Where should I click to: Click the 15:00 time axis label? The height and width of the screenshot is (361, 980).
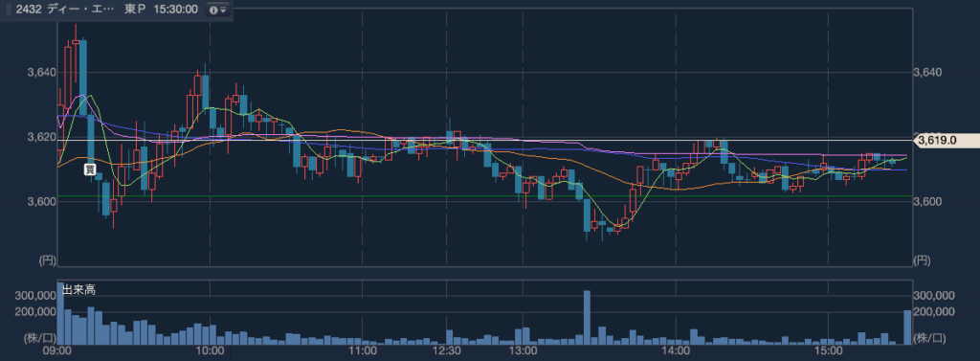click(x=828, y=351)
